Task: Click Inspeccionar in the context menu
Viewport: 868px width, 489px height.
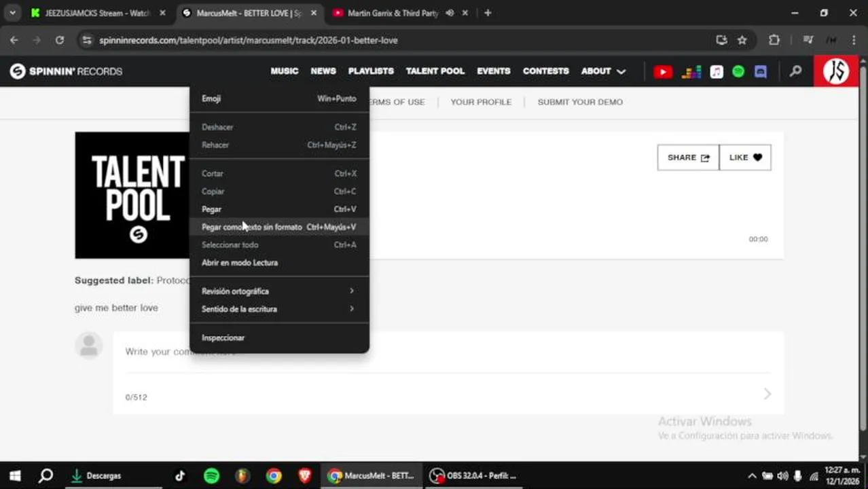Action: point(279,338)
